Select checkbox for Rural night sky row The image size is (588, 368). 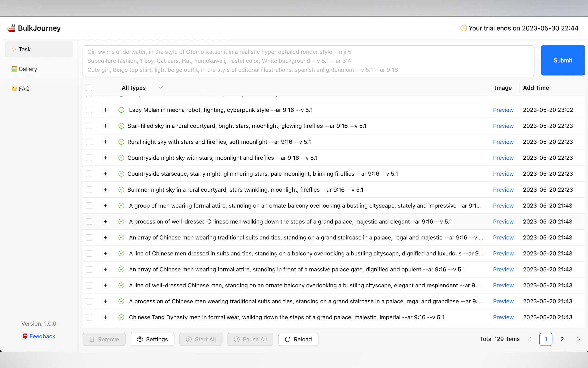89,142
